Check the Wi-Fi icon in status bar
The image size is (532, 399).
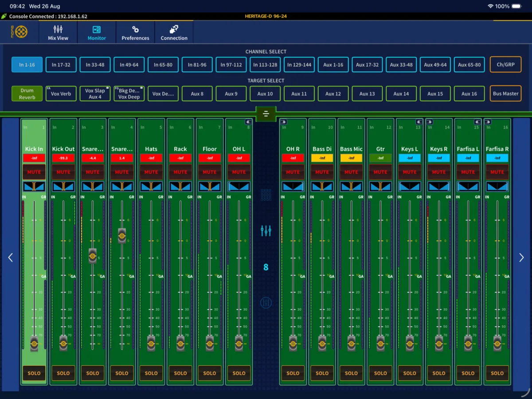pyautogui.click(x=490, y=6)
